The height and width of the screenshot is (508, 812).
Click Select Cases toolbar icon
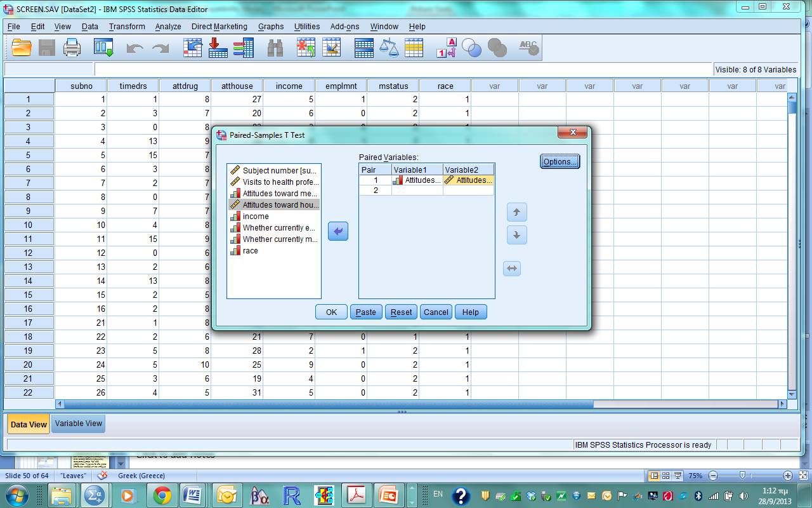tap(414, 48)
